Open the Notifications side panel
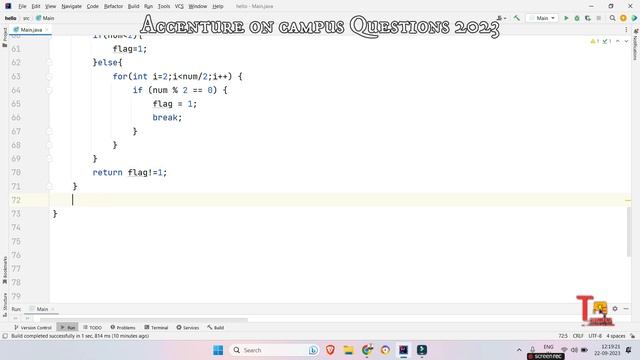The height and width of the screenshot is (360, 640). click(x=636, y=44)
